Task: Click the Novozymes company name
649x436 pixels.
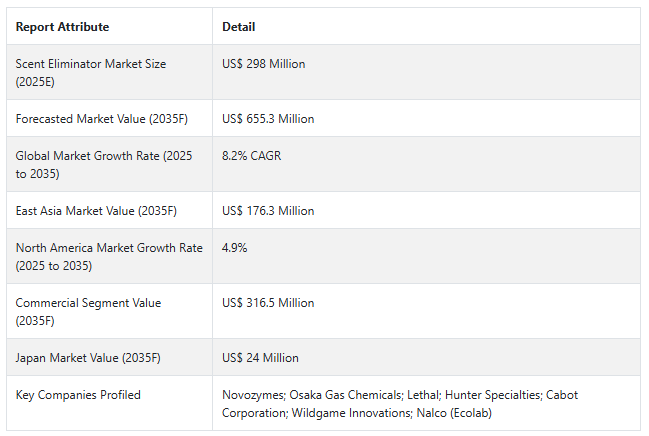Action: pos(251,395)
